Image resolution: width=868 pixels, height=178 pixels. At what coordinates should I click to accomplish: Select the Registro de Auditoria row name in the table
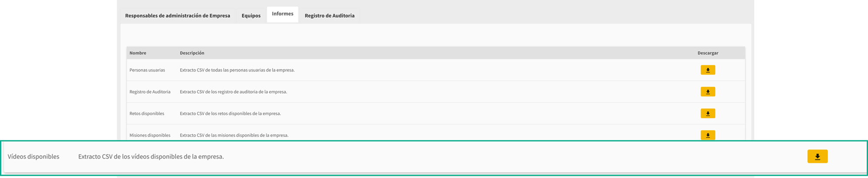coord(150,92)
